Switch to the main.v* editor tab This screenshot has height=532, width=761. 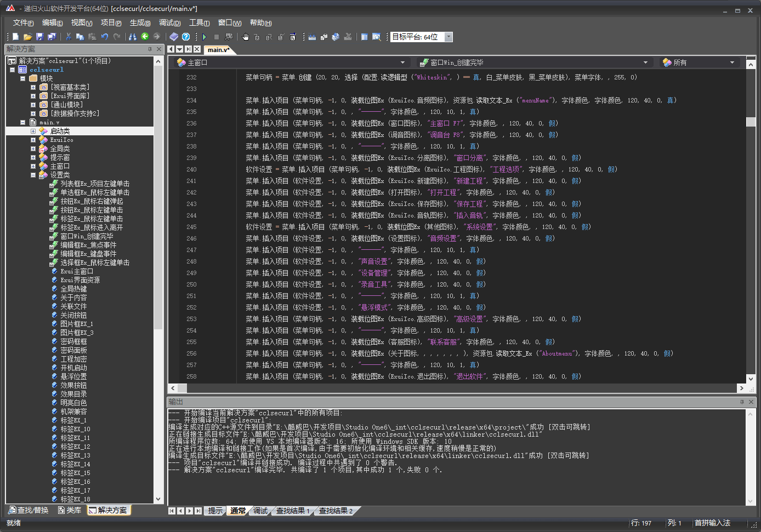pyautogui.click(x=218, y=49)
